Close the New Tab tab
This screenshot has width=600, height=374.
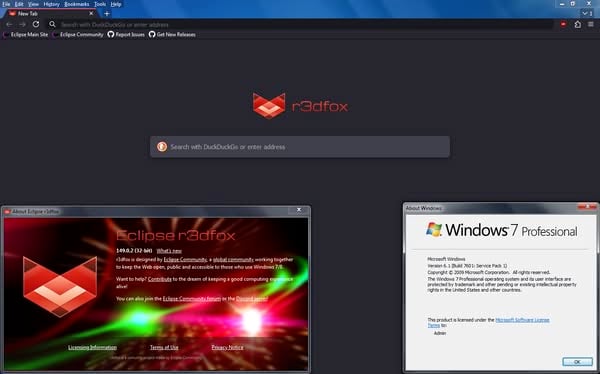coord(91,13)
